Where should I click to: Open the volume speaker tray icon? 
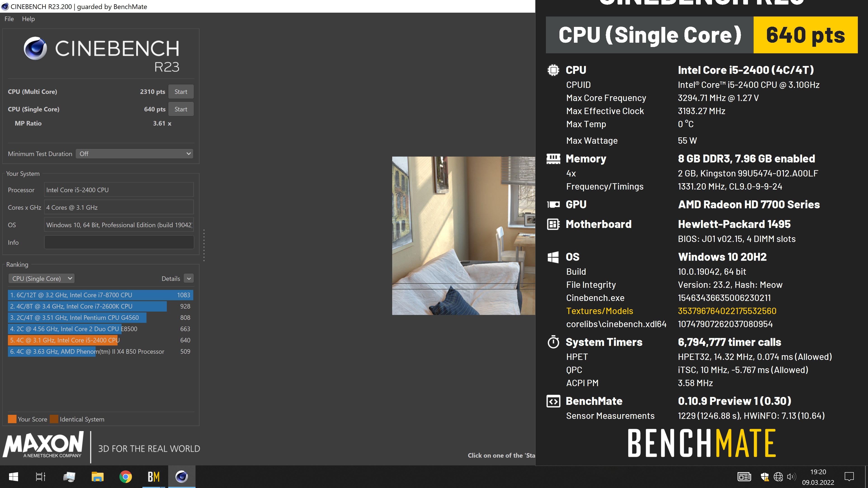[x=791, y=476]
